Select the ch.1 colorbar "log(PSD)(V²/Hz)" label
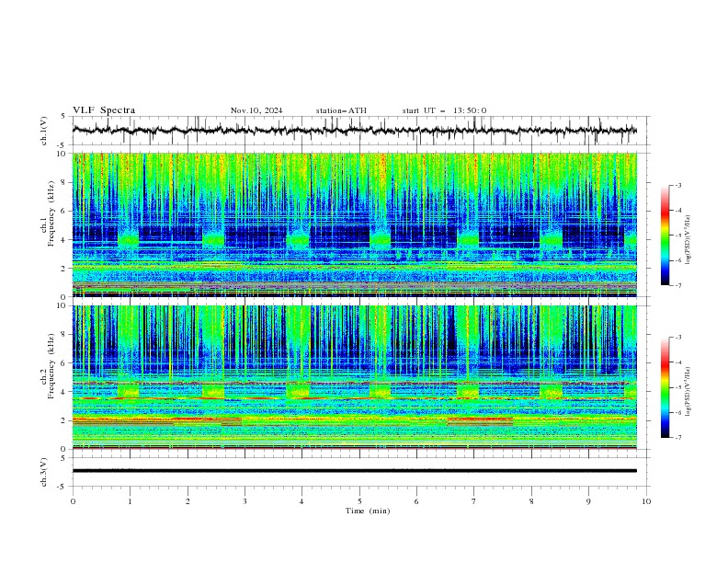Viewport: 728px width, 563px height. click(x=688, y=240)
